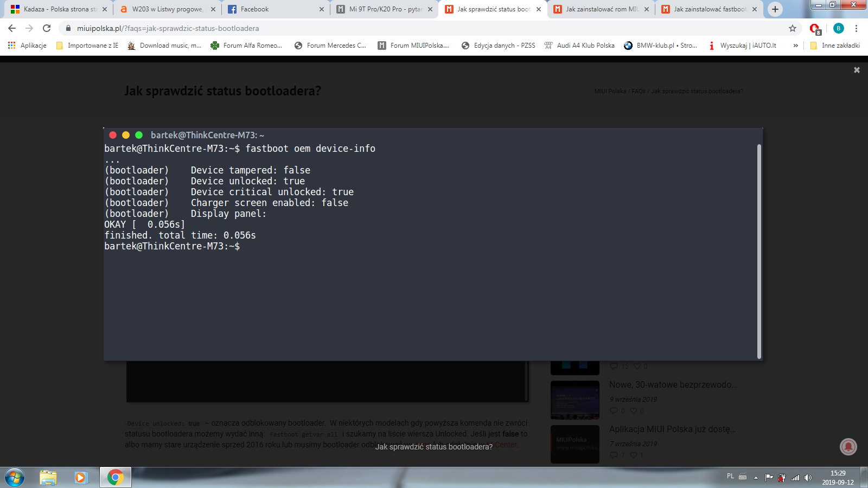Switch to the Facebook tab
The width and height of the screenshot is (868, 488).
pyautogui.click(x=274, y=9)
